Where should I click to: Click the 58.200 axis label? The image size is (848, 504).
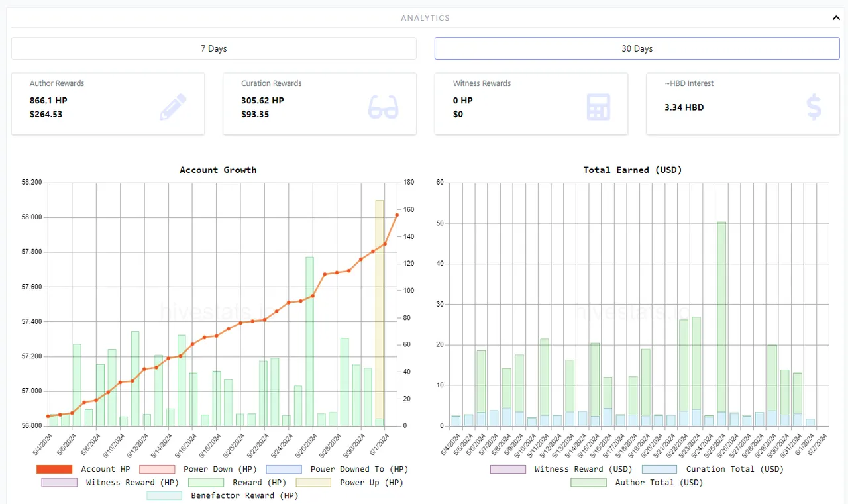(x=31, y=183)
